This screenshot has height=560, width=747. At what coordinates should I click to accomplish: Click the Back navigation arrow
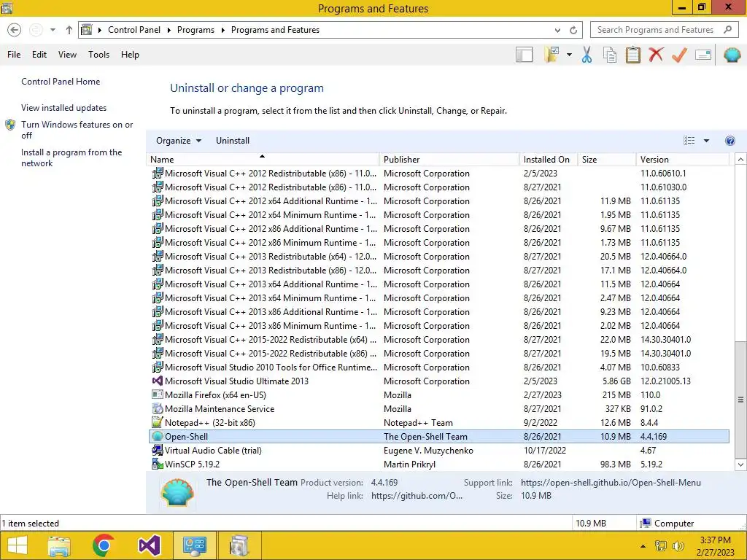(x=15, y=30)
